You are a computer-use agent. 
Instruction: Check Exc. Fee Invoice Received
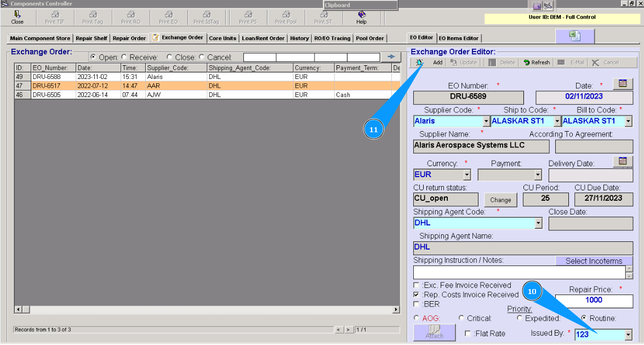[x=417, y=285]
